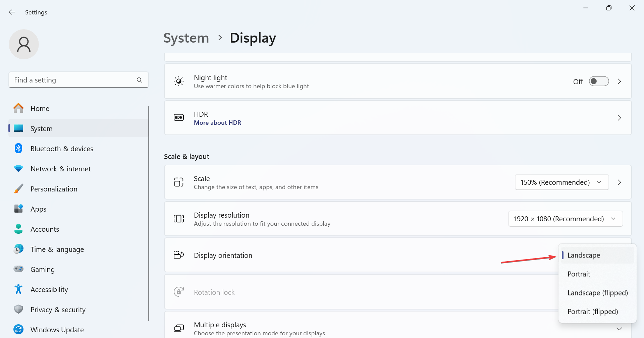Click the Time & language globe icon
Image resolution: width=644 pixels, height=338 pixels.
pos(18,249)
